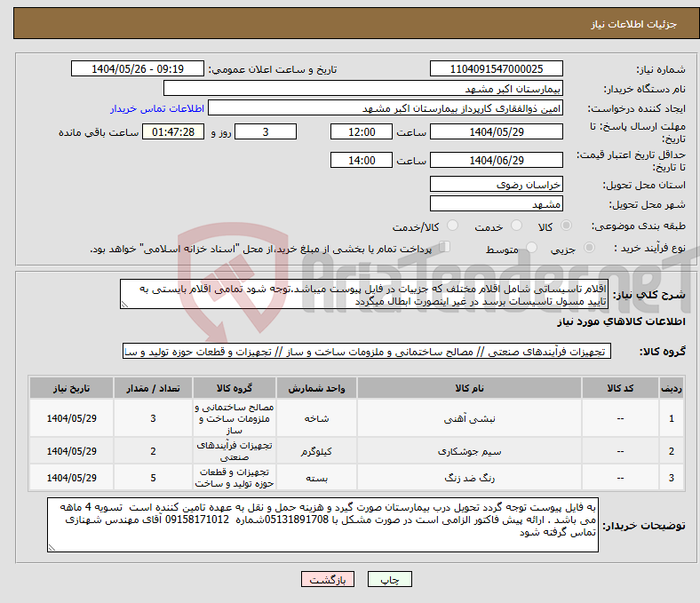Click the description textarea resize handle

tap(124, 305)
